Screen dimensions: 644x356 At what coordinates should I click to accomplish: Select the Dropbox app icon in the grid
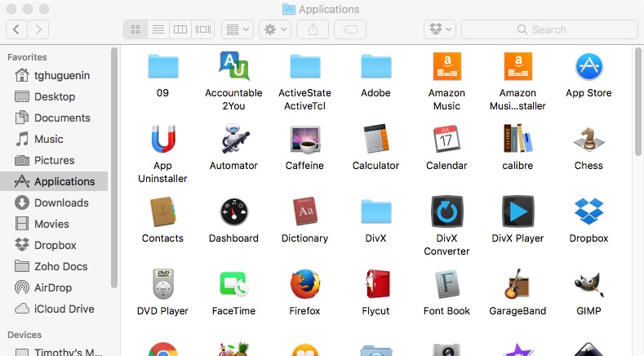coord(589,211)
